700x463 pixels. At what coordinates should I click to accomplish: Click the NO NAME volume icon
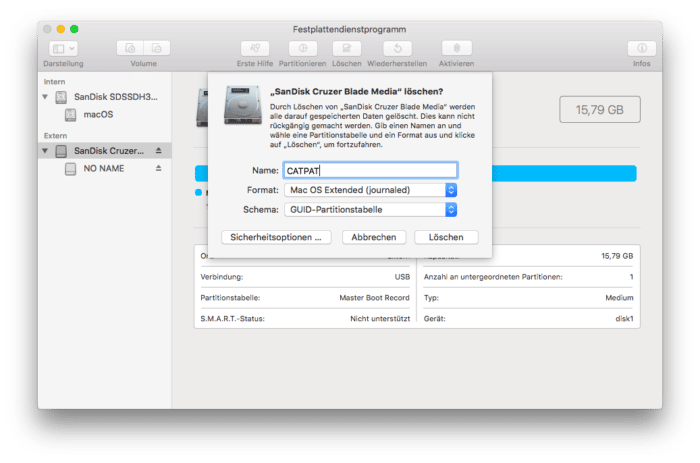point(71,169)
